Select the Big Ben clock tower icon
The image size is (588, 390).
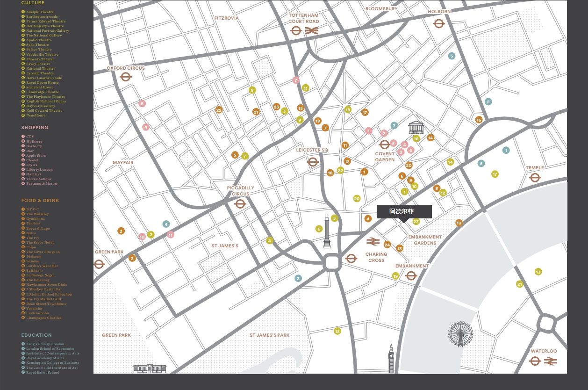tap(391, 359)
